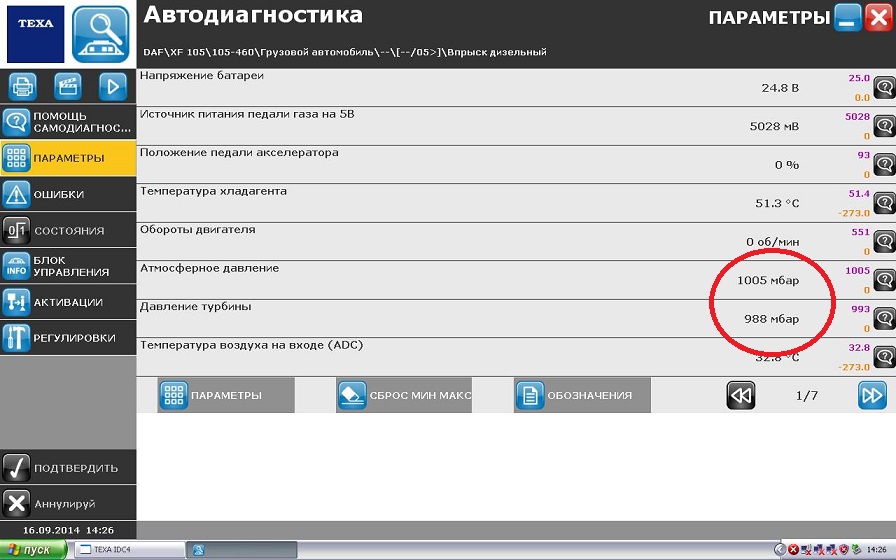Image resolution: width=896 pixels, height=560 pixels.
Task: Click the date 16.09.2014 14:26 label
Action: click(68, 530)
